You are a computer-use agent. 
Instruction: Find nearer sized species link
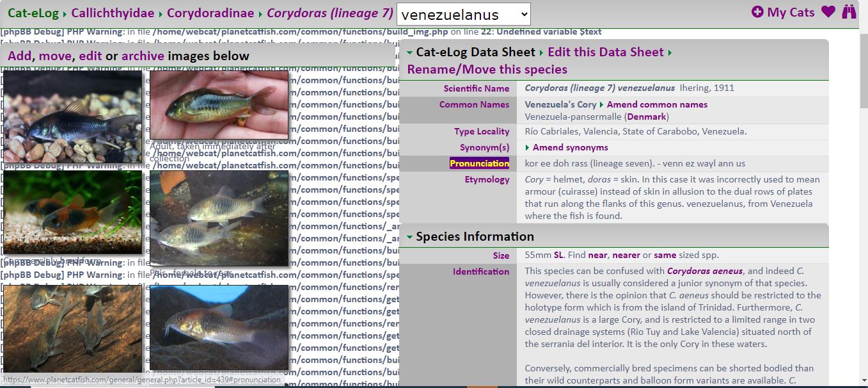626,255
